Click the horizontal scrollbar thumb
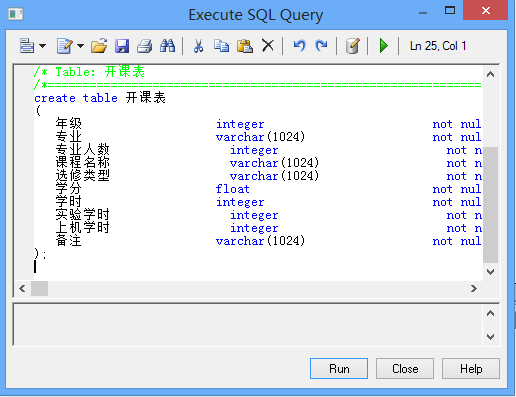 click(x=39, y=288)
